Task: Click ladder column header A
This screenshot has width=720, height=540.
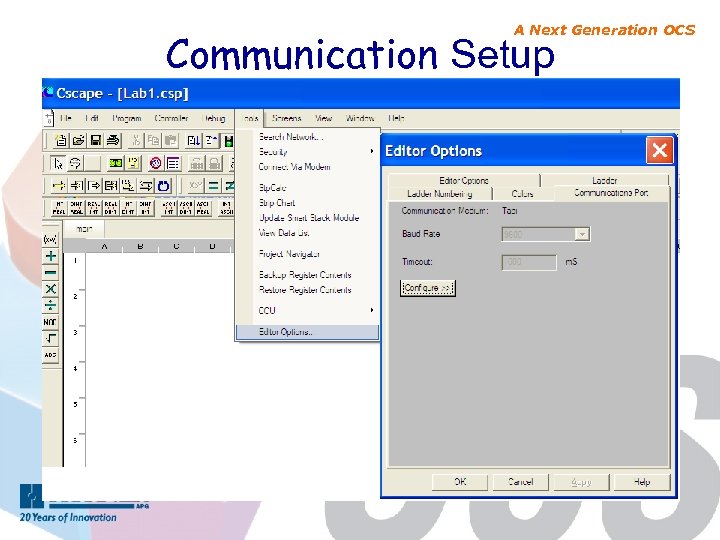Action: click(x=104, y=246)
